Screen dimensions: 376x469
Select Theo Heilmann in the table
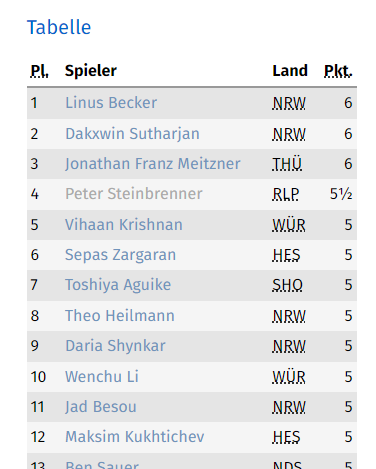120,316
